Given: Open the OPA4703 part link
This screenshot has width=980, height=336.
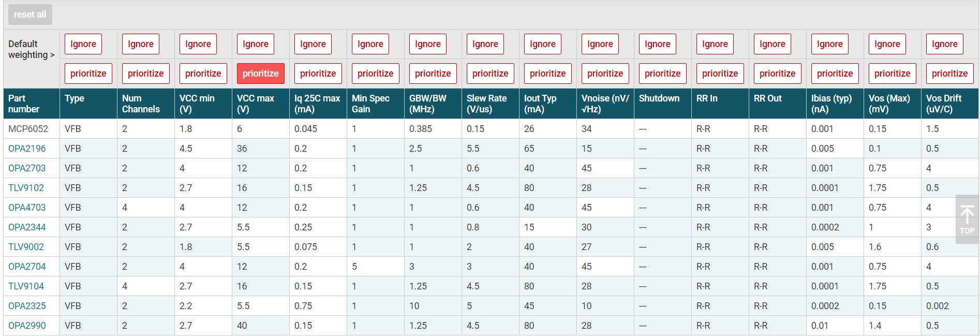Looking at the screenshot, I should [x=27, y=208].
